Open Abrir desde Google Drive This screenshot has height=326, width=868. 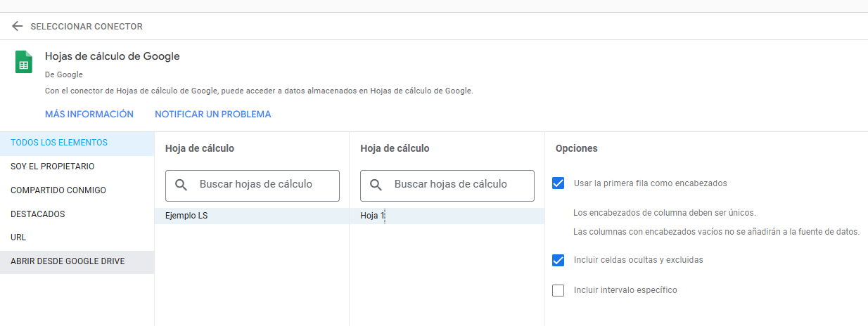pos(77,261)
